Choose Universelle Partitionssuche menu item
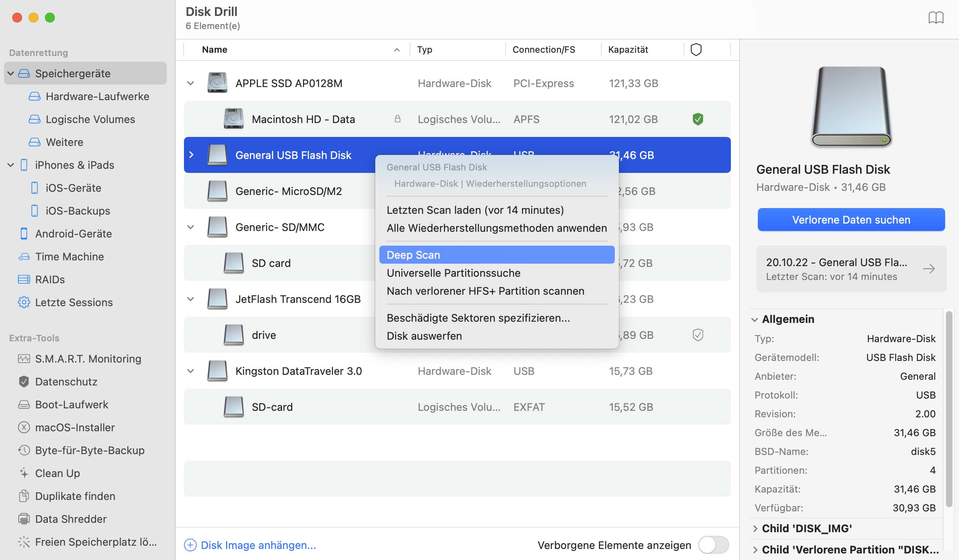 pyautogui.click(x=497, y=273)
